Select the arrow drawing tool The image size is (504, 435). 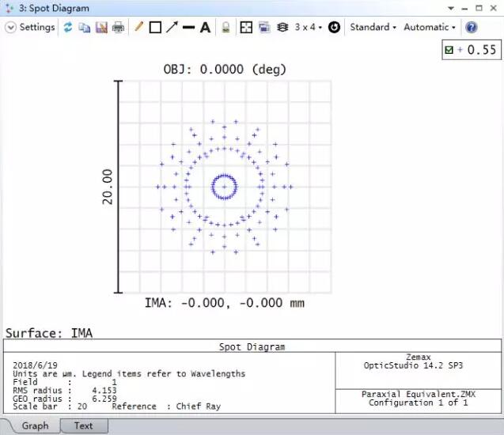(172, 27)
